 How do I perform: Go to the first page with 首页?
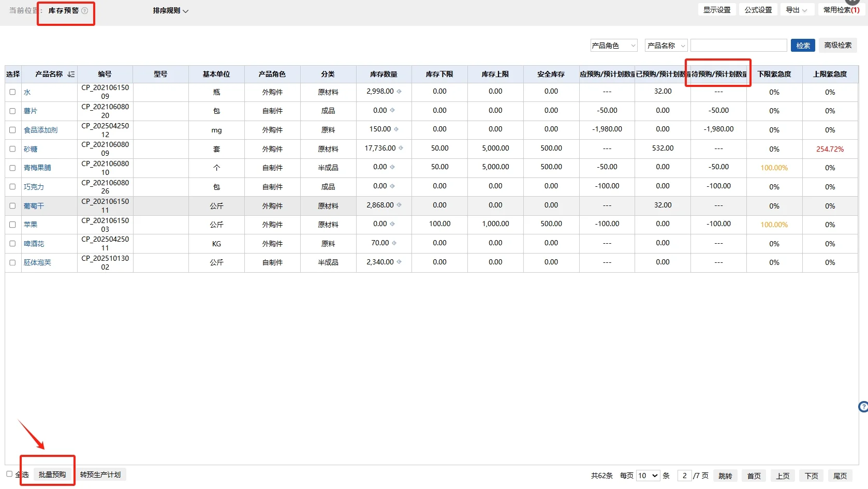click(x=754, y=476)
